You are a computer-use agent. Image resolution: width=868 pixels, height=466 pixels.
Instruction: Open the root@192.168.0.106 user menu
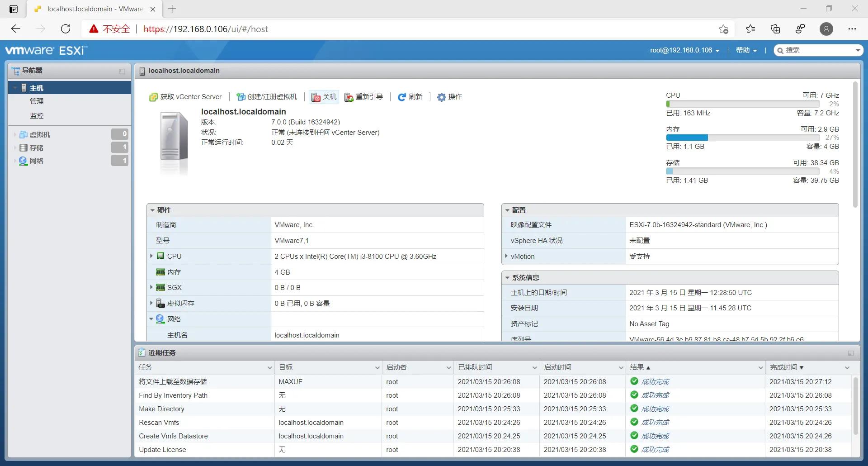[x=684, y=50]
